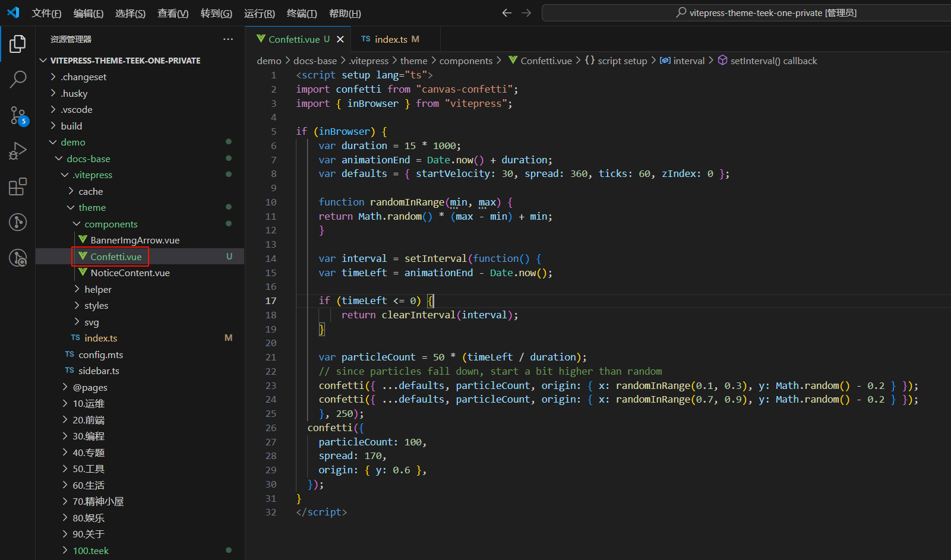Screen dimensions: 951x560
Task: Open the 帮助(H) menu
Action: [x=345, y=13]
